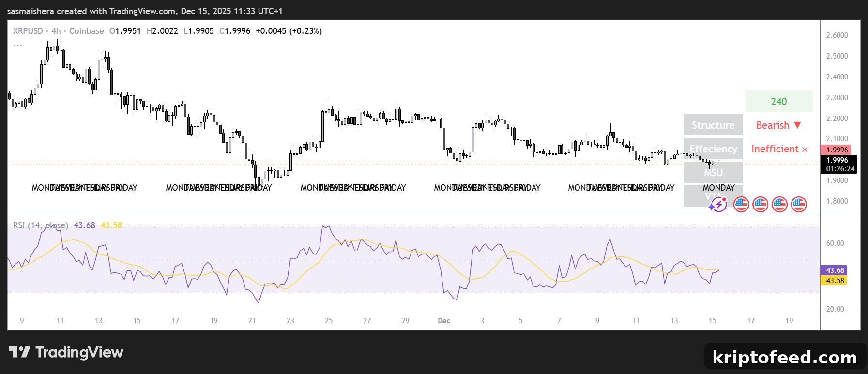The height and width of the screenshot is (374, 868).
Task: Click the 2.6000 price axis label
Action: pos(837,35)
